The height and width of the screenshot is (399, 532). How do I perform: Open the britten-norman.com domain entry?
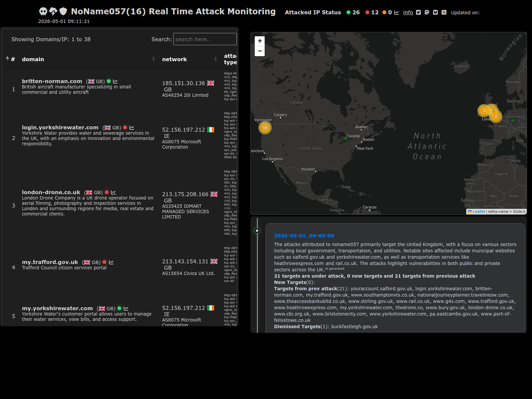click(x=52, y=81)
